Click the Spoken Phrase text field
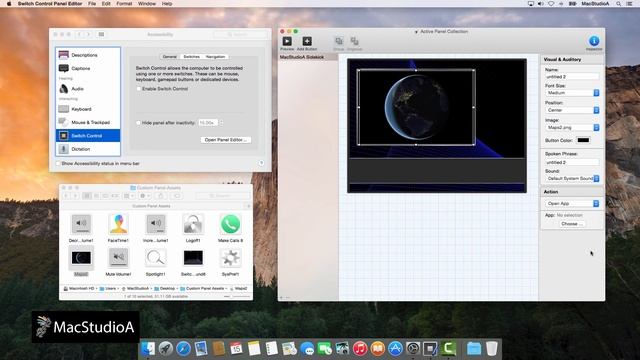This screenshot has height=360, width=640. coord(572,162)
